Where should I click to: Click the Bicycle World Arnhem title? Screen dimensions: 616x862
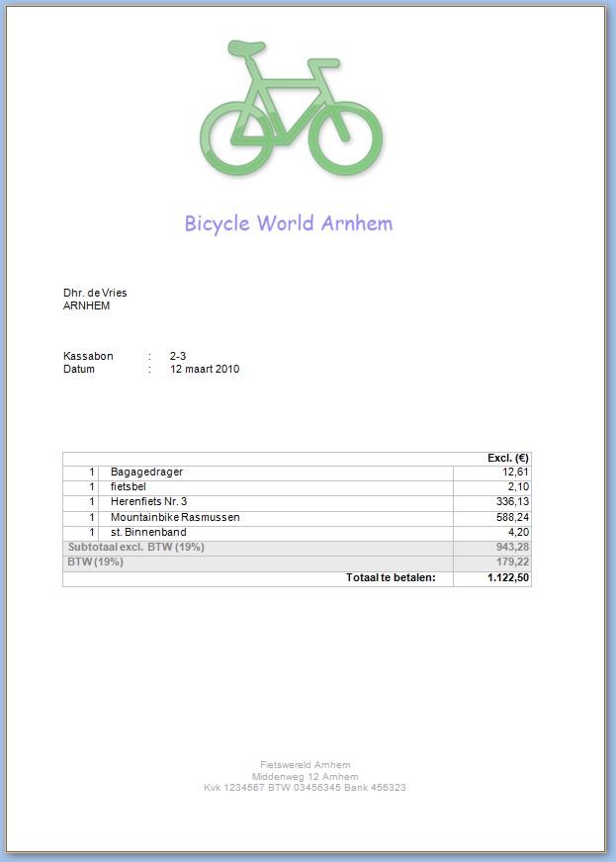pos(288,223)
